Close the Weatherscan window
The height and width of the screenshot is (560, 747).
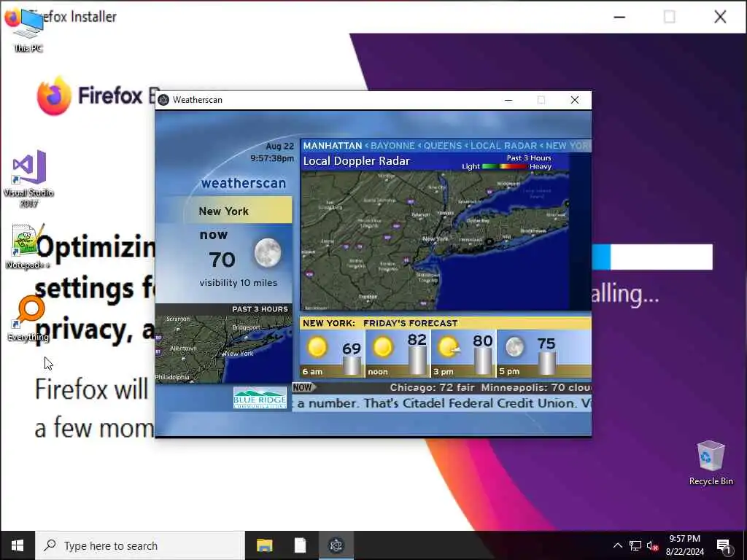coord(575,99)
